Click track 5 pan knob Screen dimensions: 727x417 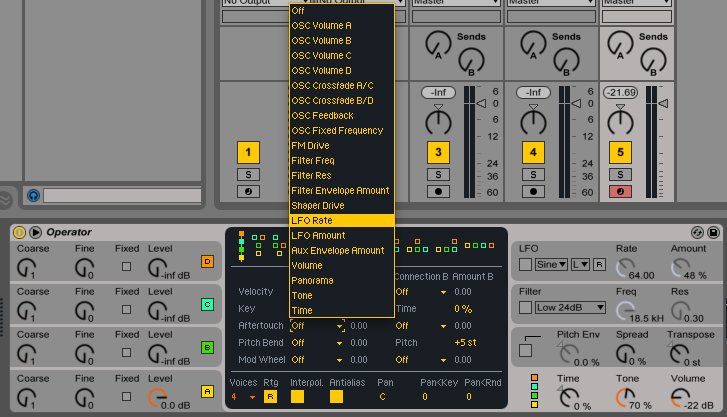point(620,122)
